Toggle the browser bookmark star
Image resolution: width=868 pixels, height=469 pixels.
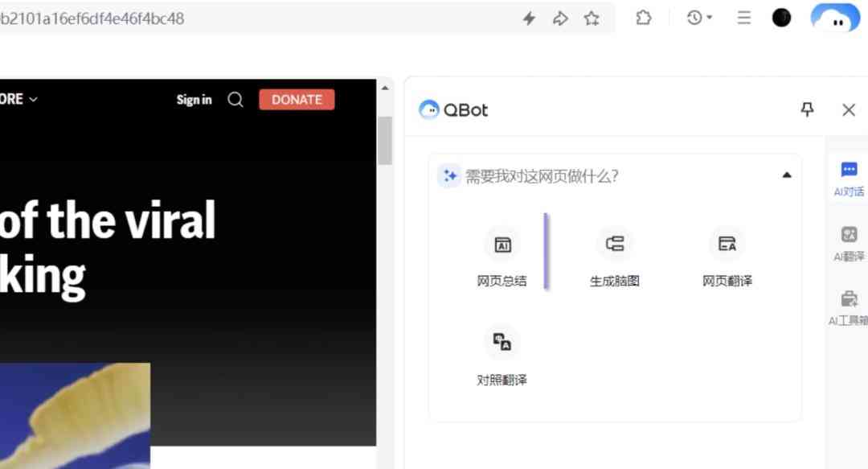click(x=592, y=17)
